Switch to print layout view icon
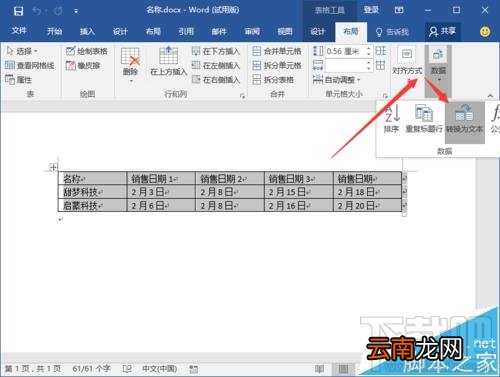500x377 pixels. tap(343, 369)
